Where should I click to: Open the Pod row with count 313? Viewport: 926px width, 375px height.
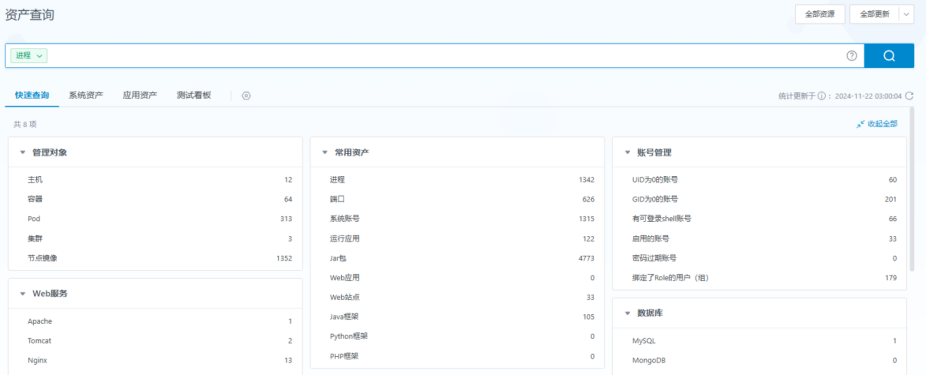(155, 219)
